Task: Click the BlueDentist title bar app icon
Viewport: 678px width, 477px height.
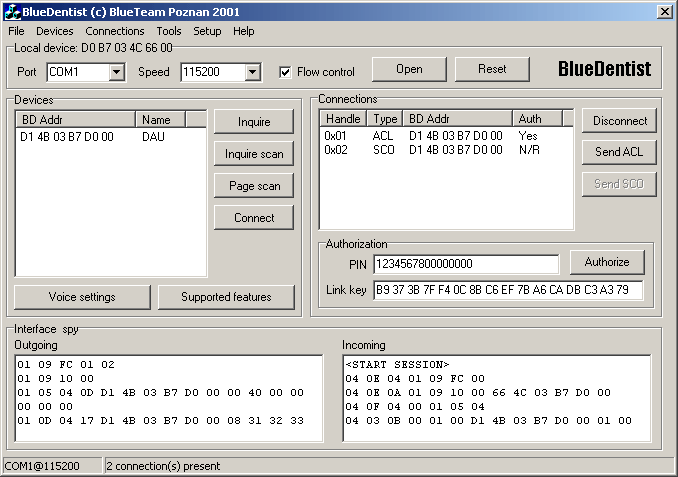Action: (x=13, y=12)
